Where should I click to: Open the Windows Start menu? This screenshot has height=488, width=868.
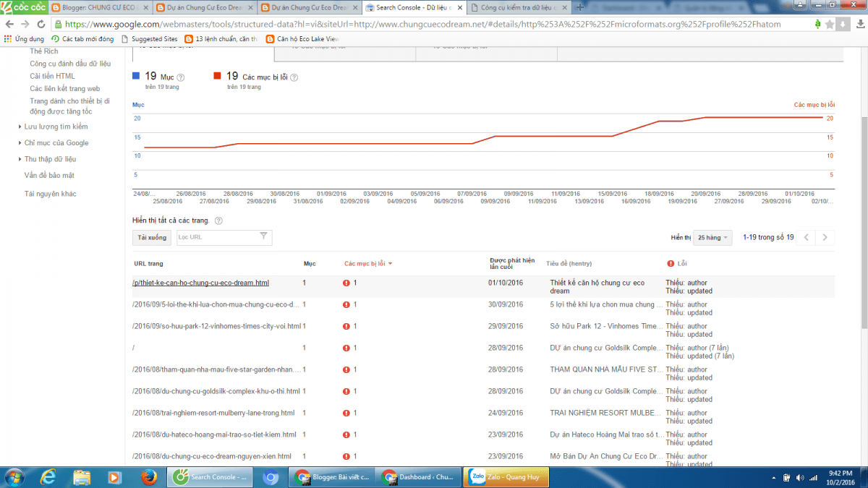point(14,477)
